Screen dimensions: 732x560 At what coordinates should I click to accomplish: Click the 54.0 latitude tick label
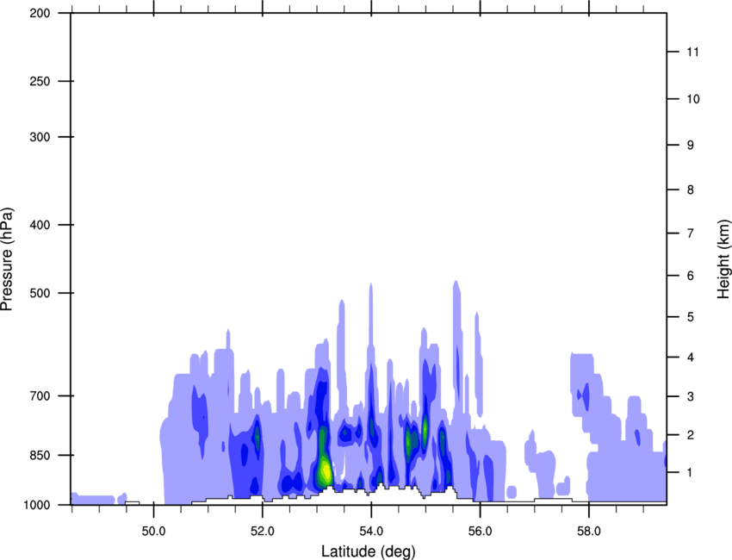[x=371, y=532]
